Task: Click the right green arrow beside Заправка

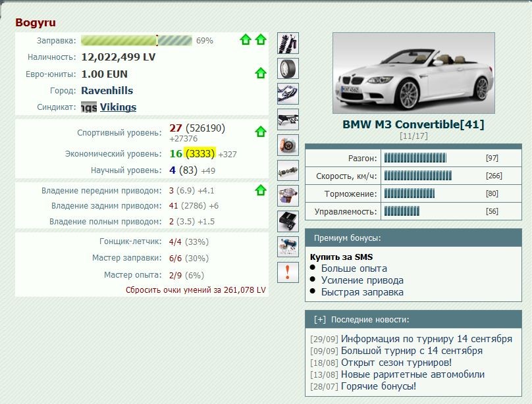Action: [261, 39]
